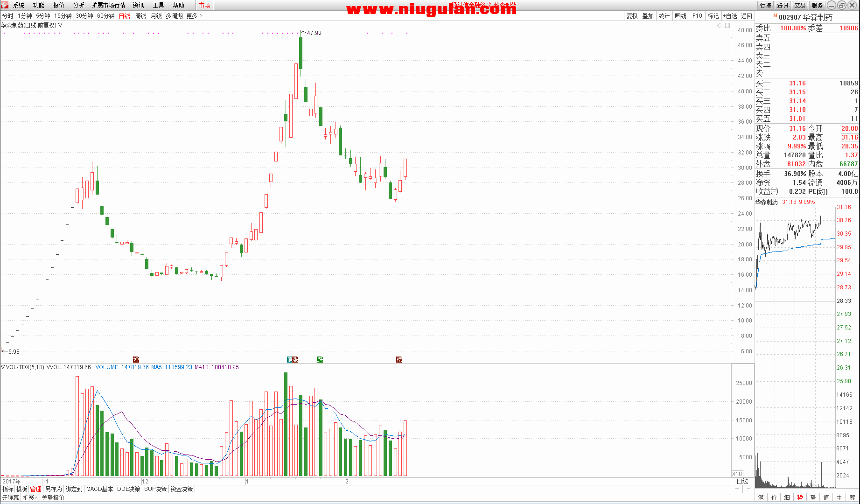Click '开弹幕' to turn on bullet comments
Image resolution: width=860 pixels, height=504 pixels.
pos(11,497)
